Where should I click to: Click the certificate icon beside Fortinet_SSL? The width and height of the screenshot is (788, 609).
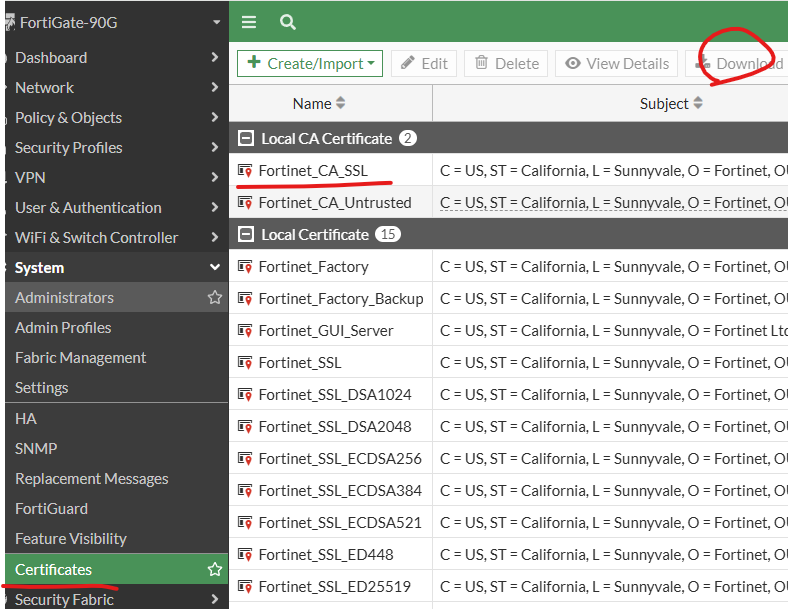point(245,362)
